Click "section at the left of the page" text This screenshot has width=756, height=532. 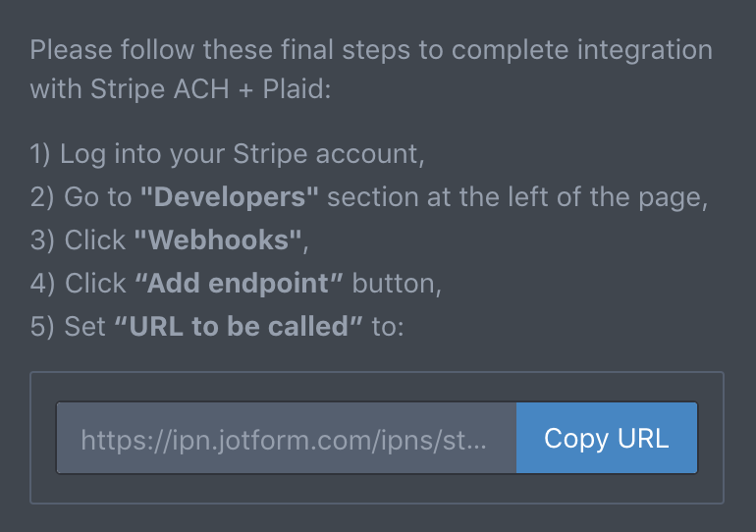517,197
